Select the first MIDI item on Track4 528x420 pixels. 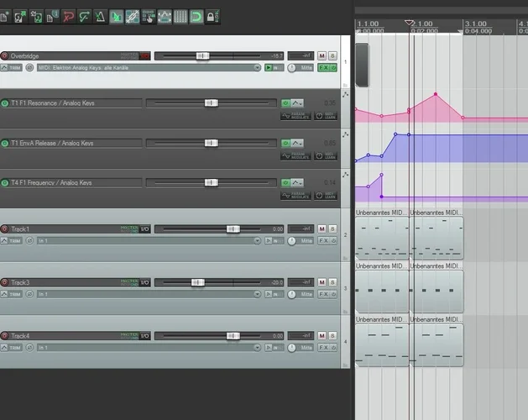[382, 344]
